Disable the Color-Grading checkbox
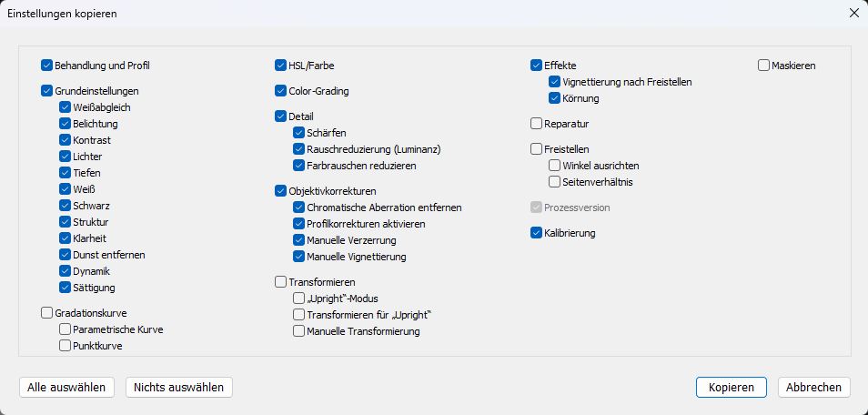868x415 pixels. (280, 91)
